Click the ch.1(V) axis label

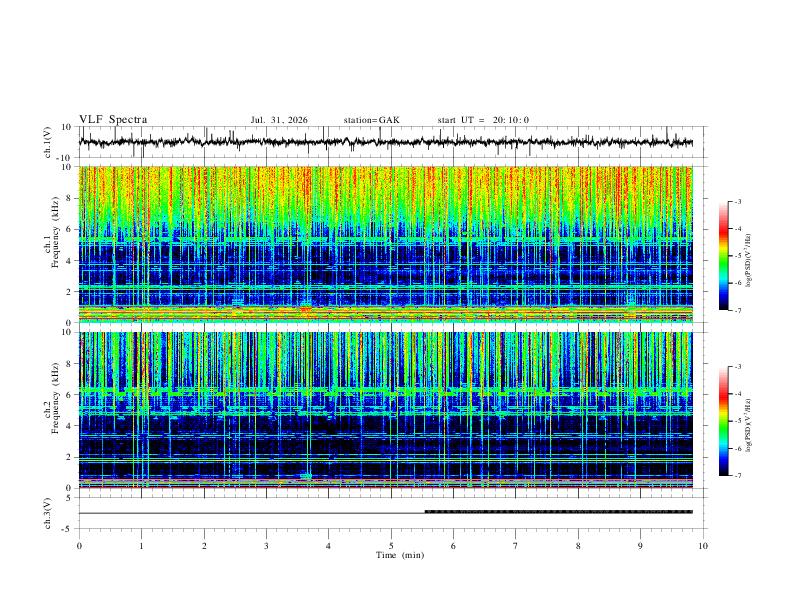point(48,142)
